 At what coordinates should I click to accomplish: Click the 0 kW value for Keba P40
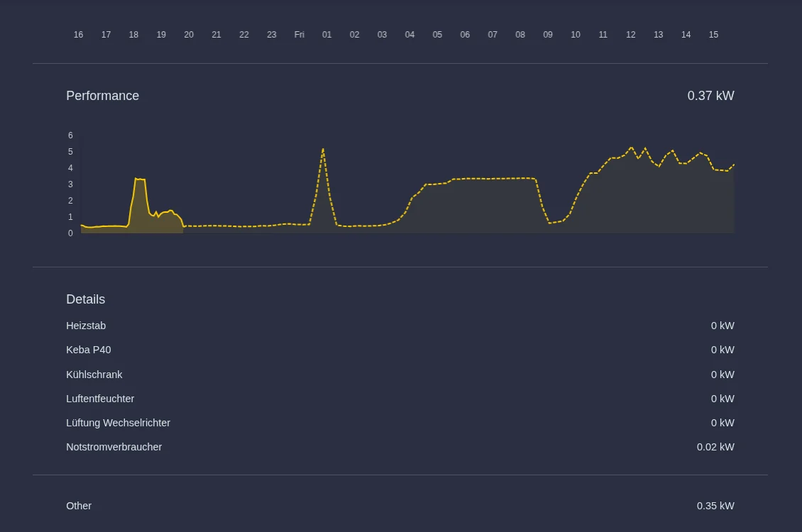click(x=723, y=350)
